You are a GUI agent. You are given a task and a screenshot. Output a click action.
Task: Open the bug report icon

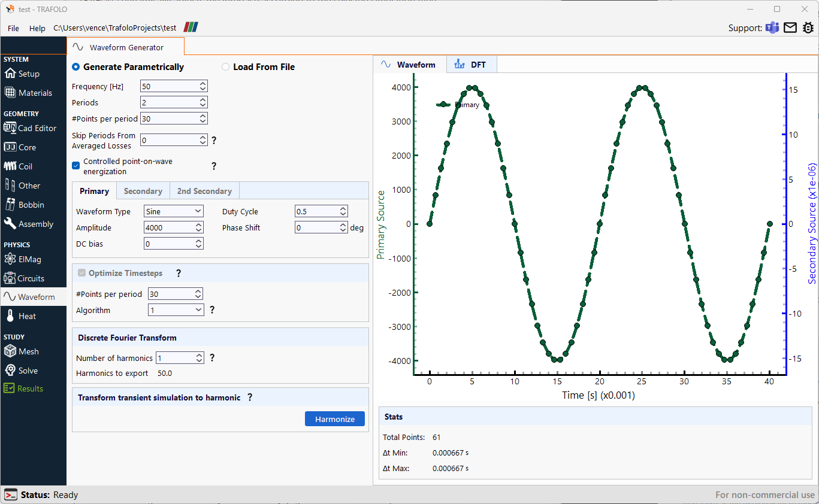[x=808, y=28]
